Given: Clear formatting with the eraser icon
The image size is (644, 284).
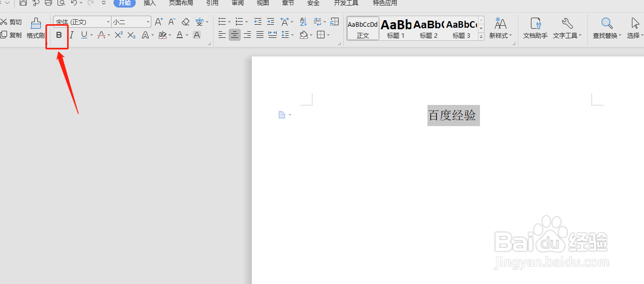Looking at the screenshot, I should point(185,22).
